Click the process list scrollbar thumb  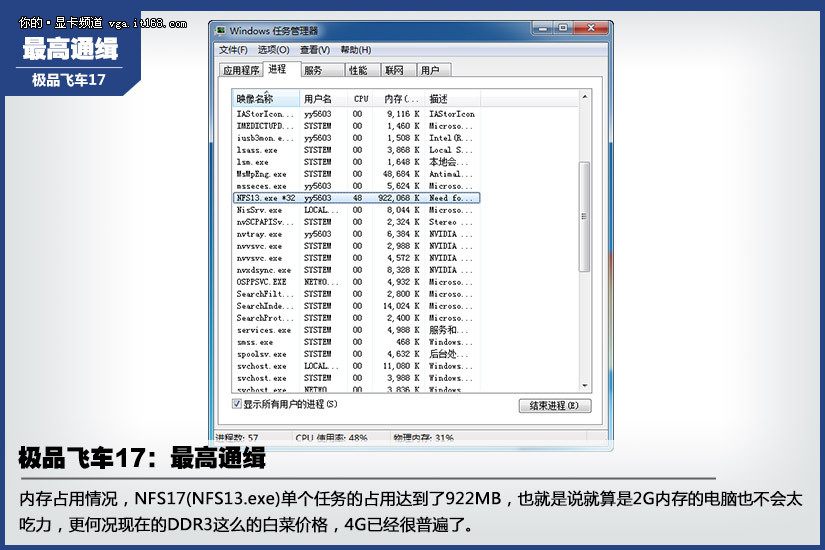584,216
